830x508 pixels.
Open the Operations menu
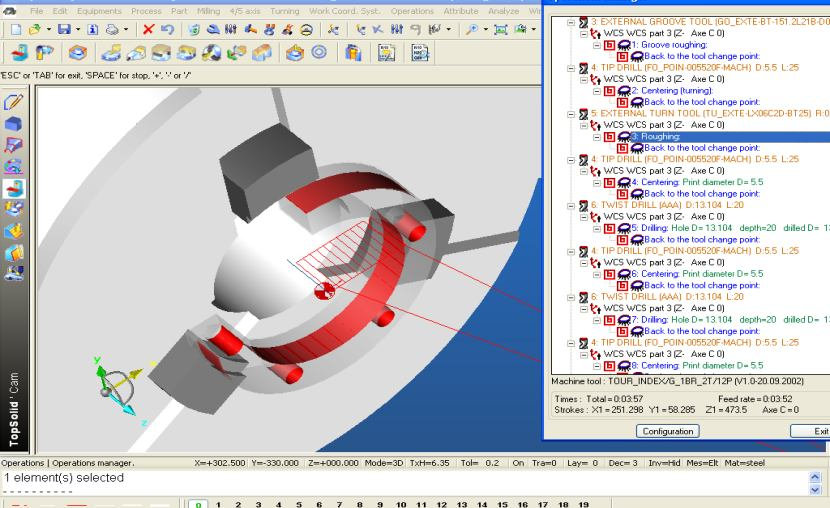412,11
